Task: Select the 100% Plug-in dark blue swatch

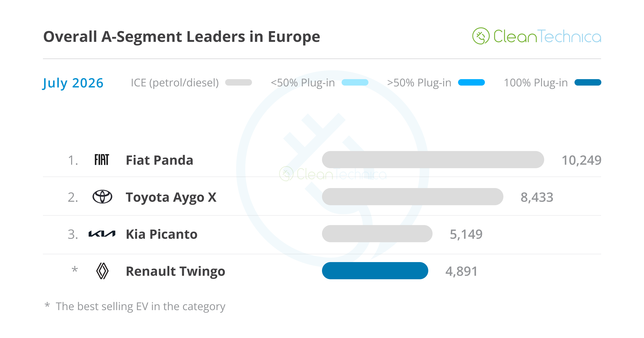Action: [588, 82]
